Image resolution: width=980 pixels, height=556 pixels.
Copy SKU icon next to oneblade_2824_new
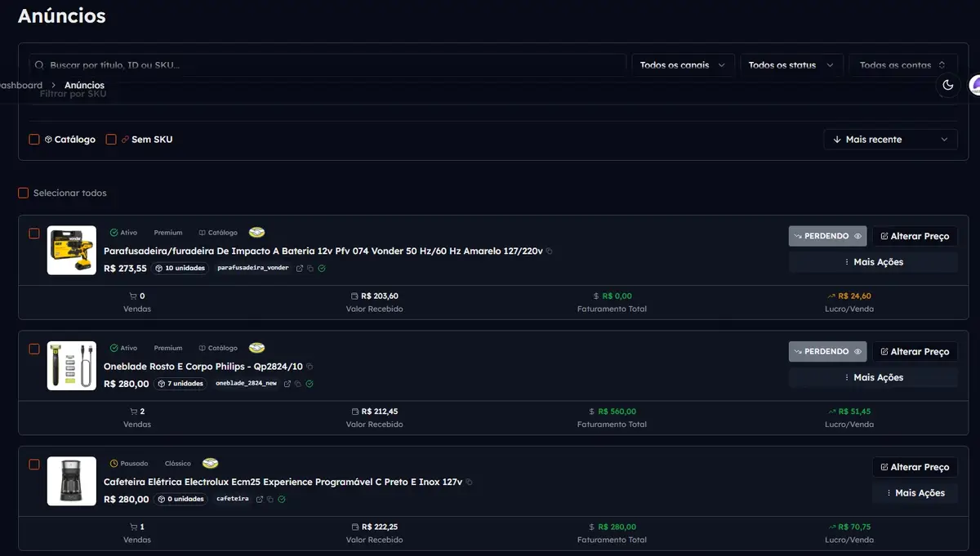point(298,384)
